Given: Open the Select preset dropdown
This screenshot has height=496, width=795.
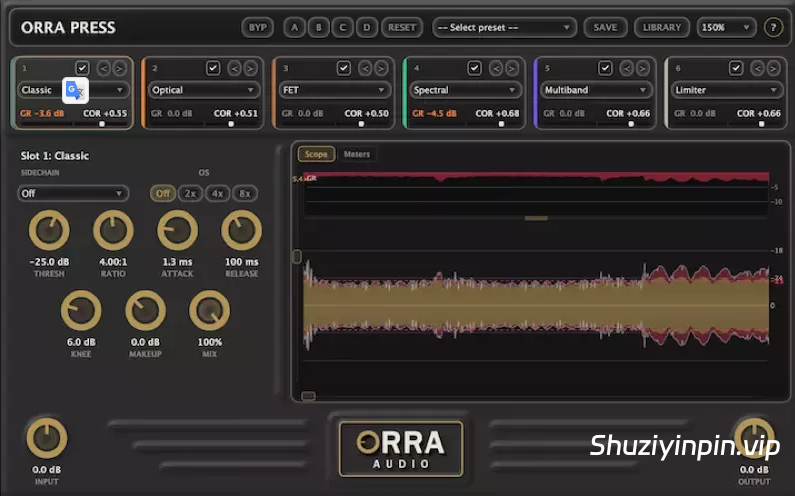Looking at the screenshot, I should pyautogui.click(x=504, y=27).
